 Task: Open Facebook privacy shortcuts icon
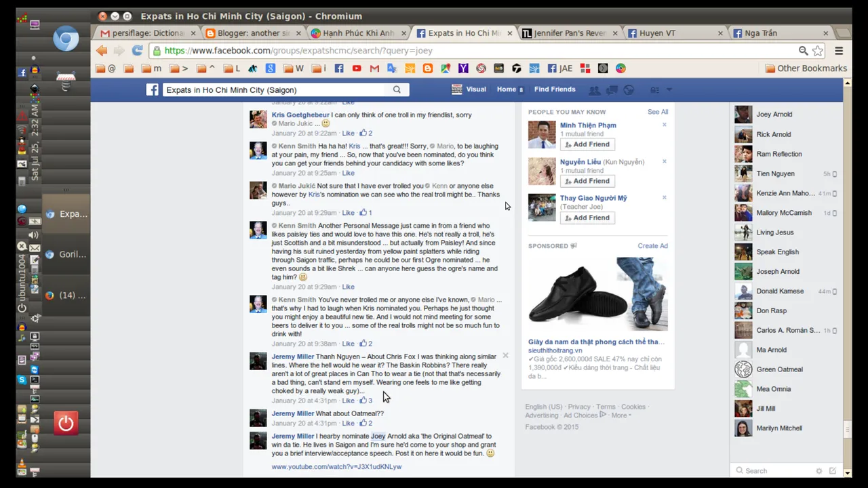(x=655, y=90)
